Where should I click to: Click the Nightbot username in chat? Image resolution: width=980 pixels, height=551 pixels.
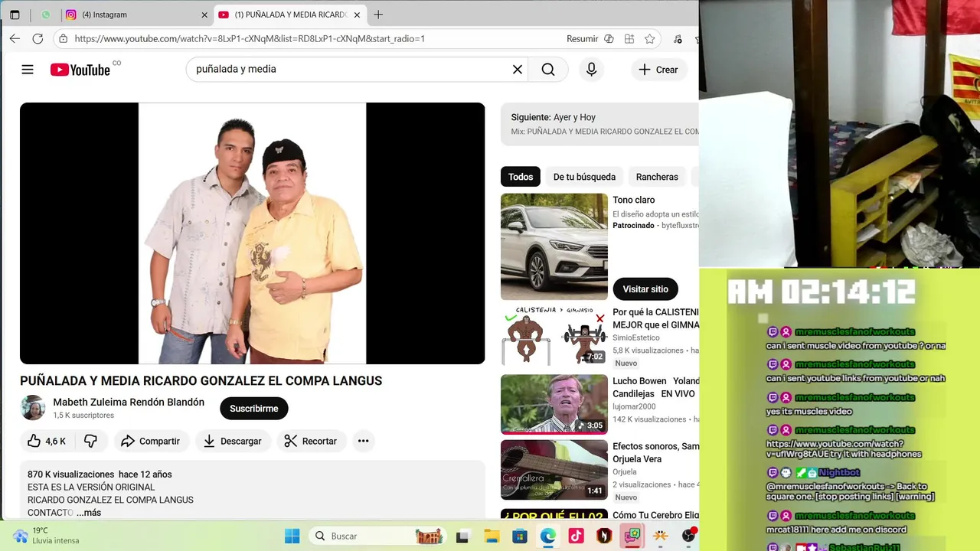pyautogui.click(x=839, y=473)
